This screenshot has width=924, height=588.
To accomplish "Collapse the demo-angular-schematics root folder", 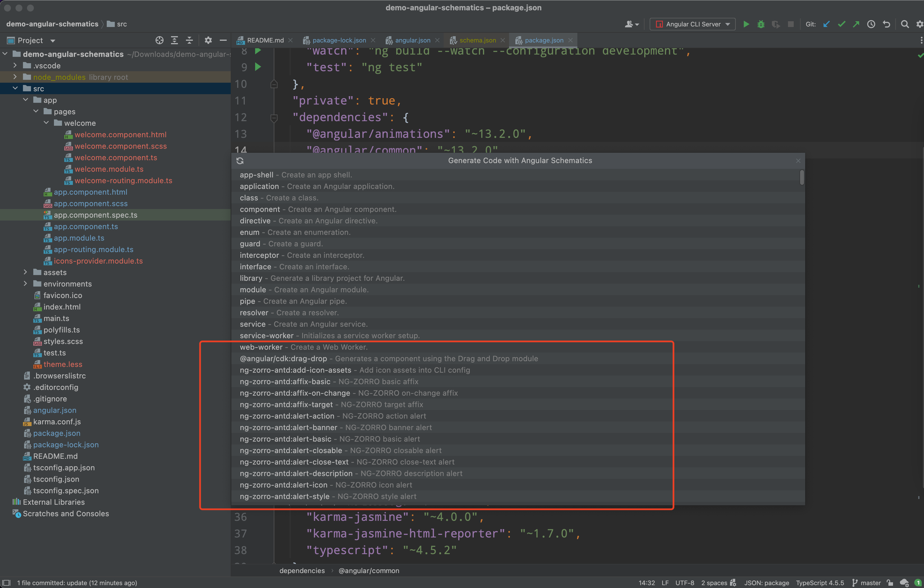I will [5, 54].
